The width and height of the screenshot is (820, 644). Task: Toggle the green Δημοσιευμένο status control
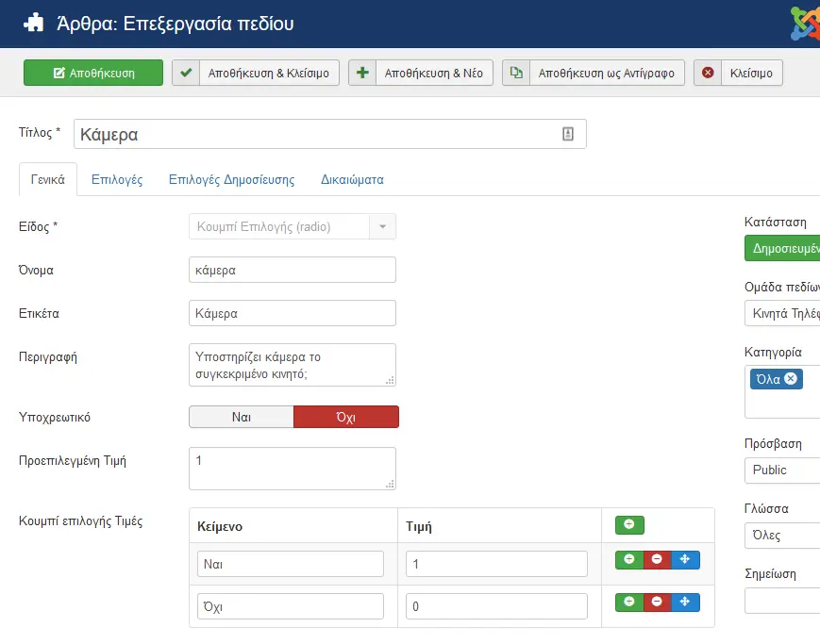[782, 248]
